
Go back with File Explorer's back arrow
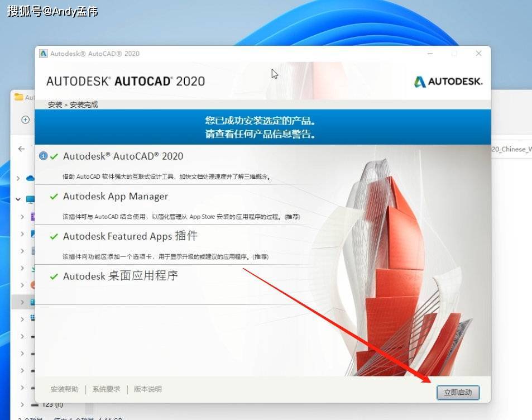21,149
